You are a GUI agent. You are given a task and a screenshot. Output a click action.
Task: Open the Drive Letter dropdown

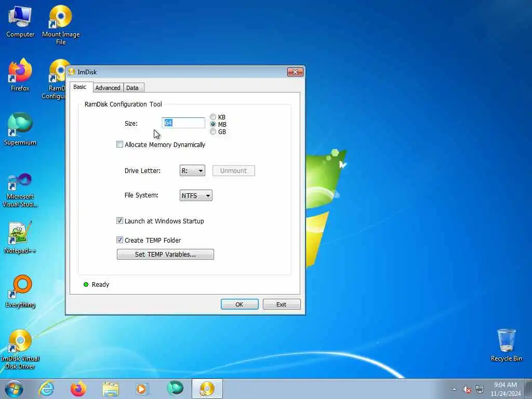(192, 170)
